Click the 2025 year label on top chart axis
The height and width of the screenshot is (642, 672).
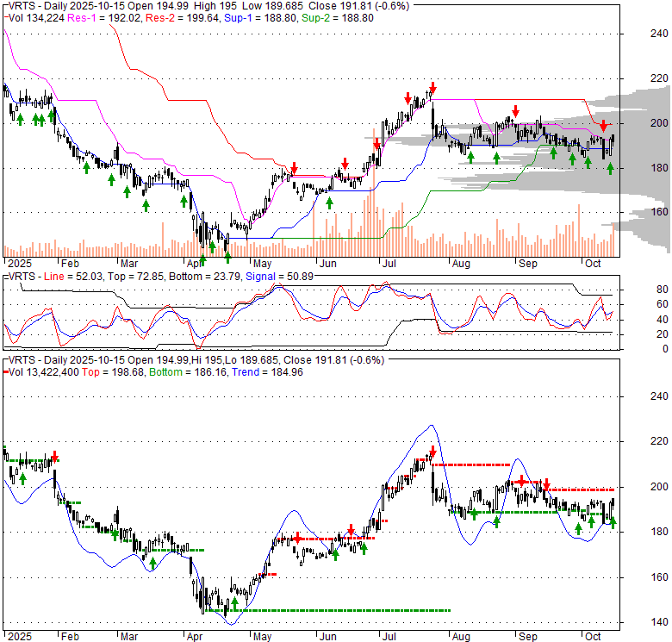pyautogui.click(x=20, y=263)
